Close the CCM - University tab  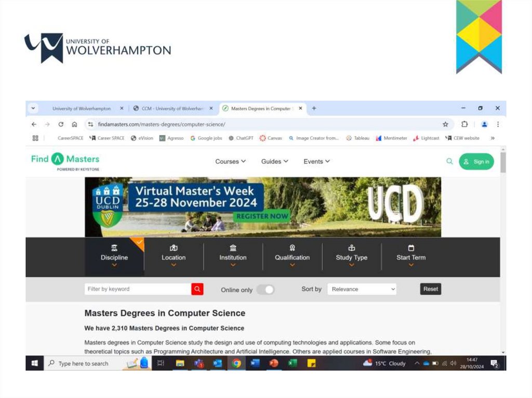pos(211,108)
